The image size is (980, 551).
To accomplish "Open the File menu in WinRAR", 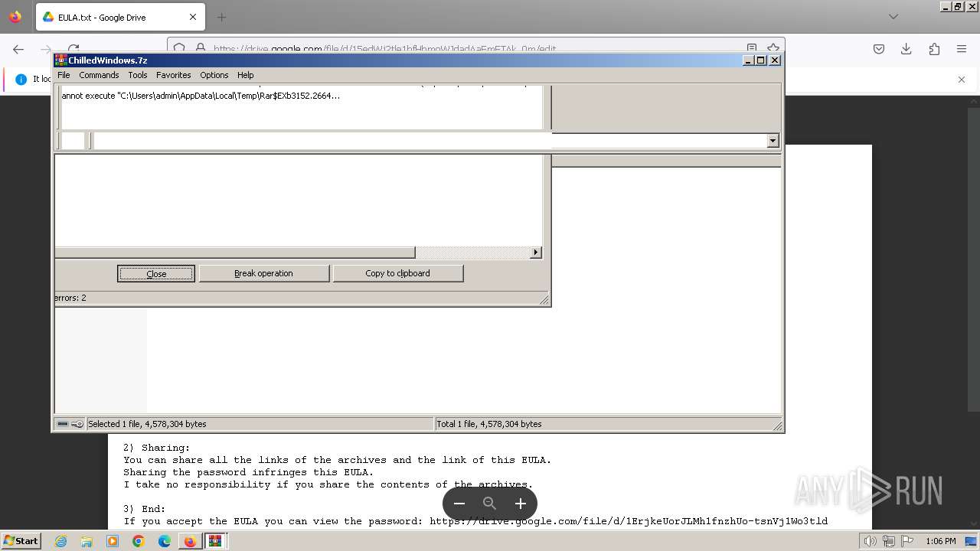I will pos(64,75).
